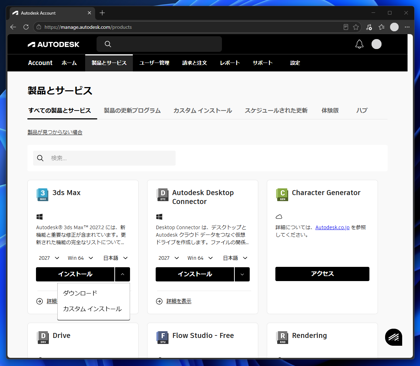420x366 pixels.
Task: Open the サポート navigation item
Action: click(x=263, y=63)
